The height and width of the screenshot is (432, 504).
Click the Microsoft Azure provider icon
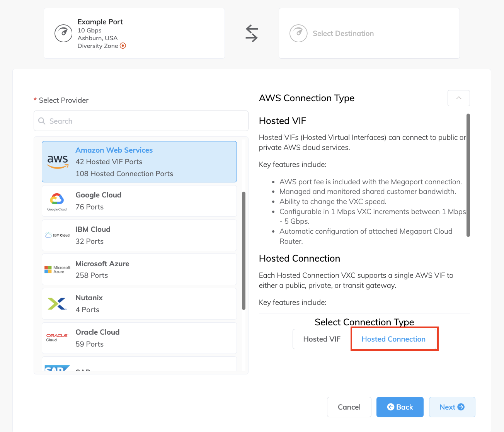[57, 269]
